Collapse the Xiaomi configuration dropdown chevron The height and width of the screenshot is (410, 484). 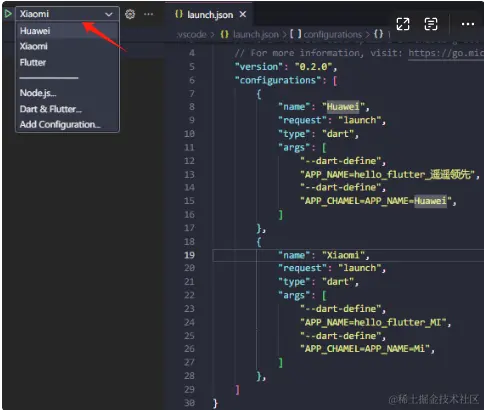[109, 14]
